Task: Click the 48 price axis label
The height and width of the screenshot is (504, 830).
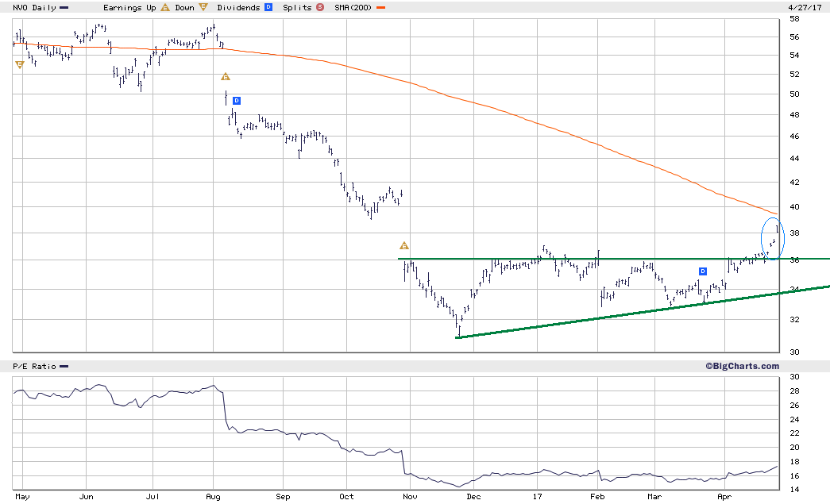Action: click(794, 115)
